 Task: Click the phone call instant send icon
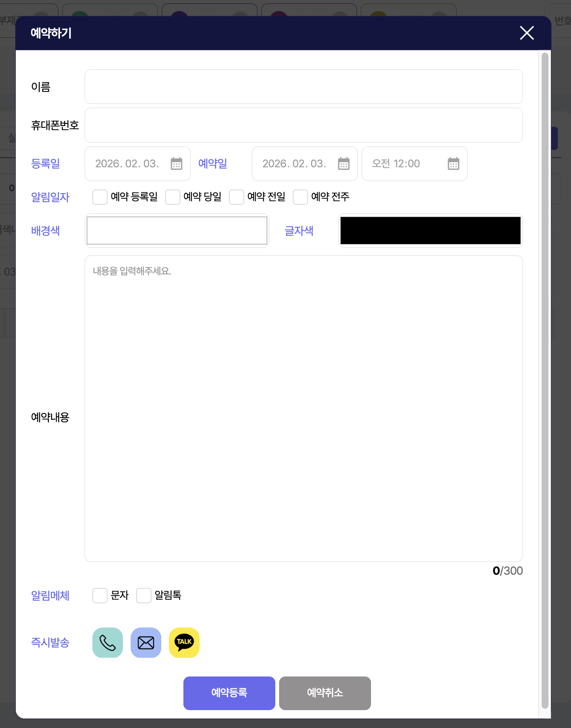click(x=108, y=642)
